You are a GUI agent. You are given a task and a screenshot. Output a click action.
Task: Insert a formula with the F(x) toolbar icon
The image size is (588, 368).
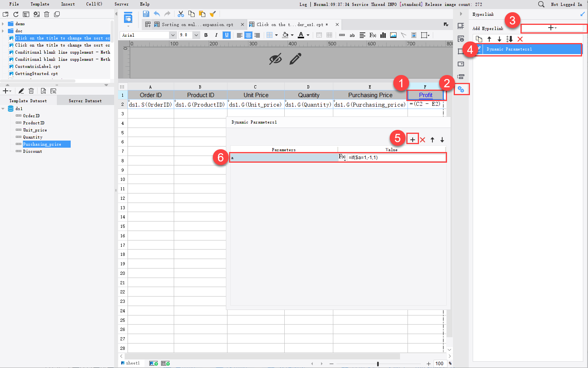point(373,35)
